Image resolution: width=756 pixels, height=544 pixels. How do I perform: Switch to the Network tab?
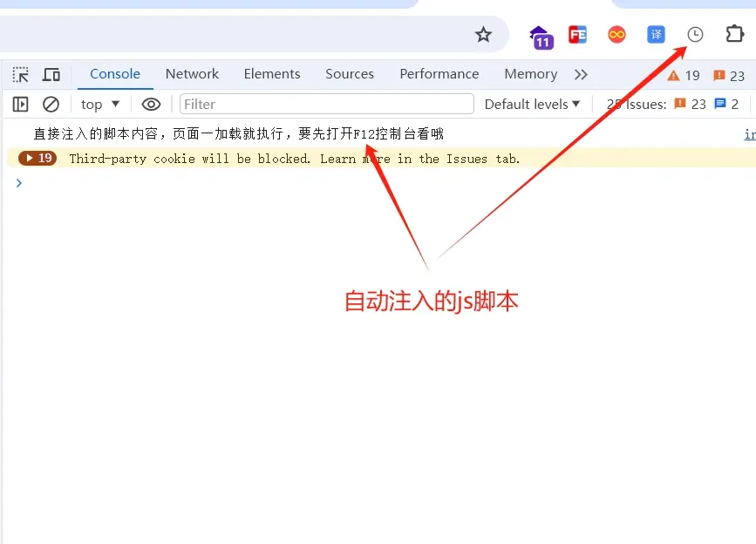pos(192,74)
